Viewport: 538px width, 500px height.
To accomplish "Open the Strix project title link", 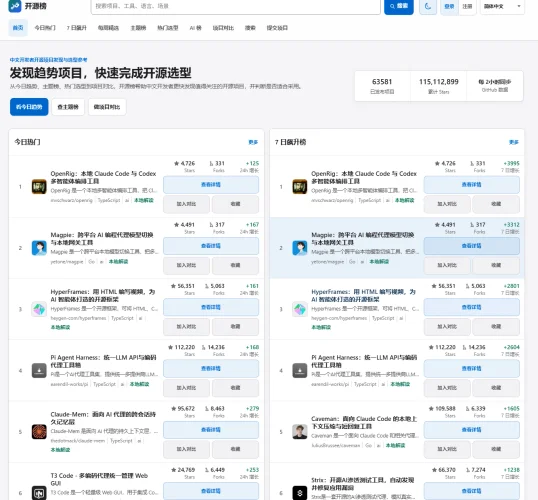I will pyautogui.click(x=363, y=484).
